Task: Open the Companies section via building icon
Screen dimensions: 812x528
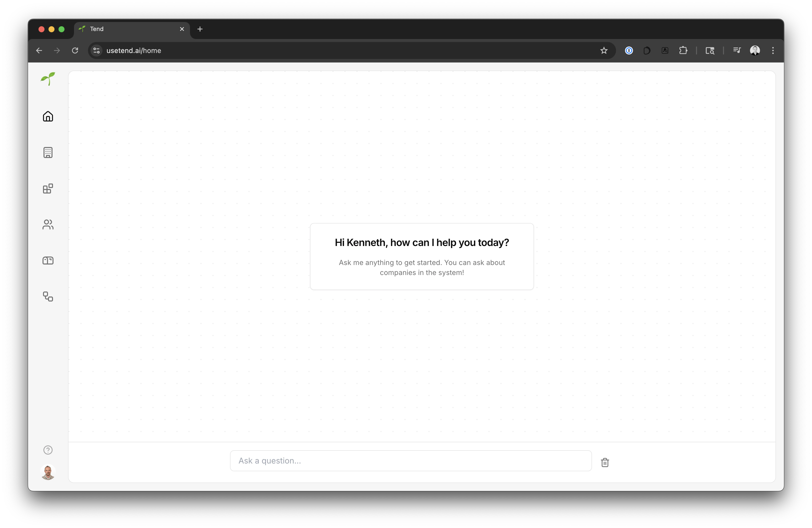Action: [x=48, y=152]
